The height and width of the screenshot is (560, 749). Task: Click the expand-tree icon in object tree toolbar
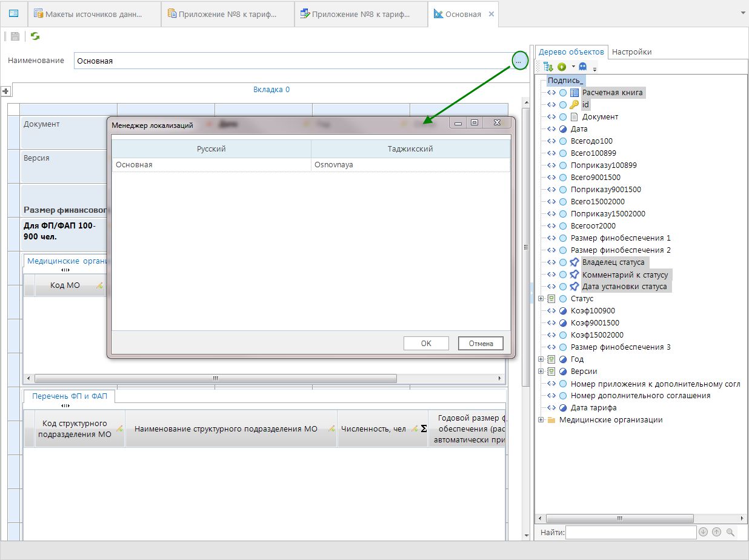pos(548,67)
